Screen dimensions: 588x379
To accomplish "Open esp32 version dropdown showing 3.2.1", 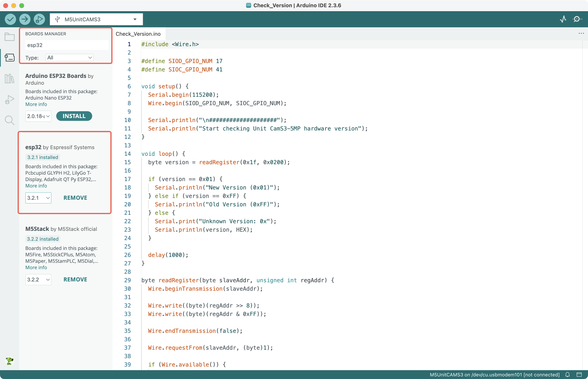I will pos(38,198).
